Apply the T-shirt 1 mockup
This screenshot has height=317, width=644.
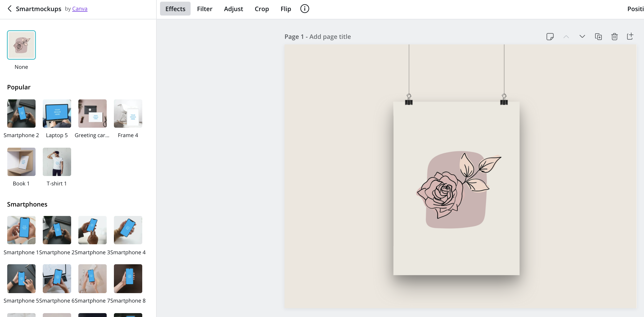pyautogui.click(x=57, y=162)
